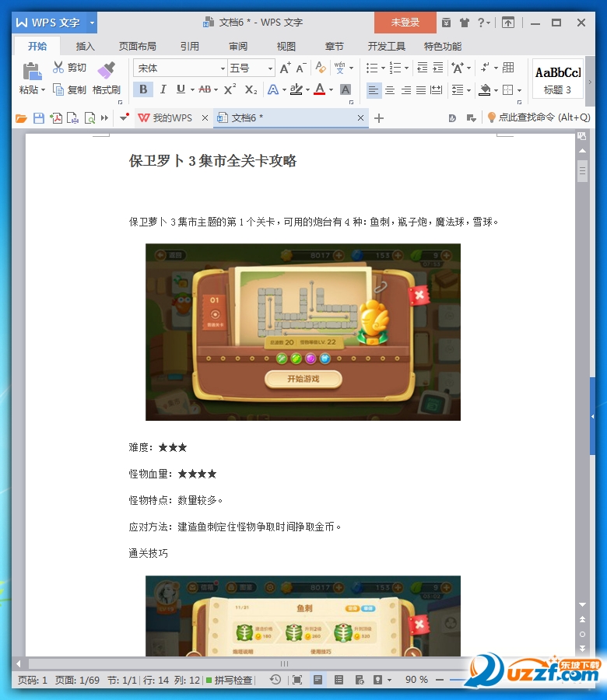The width and height of the screenshot is (607, 700).
Task: Apply the 标题 3 style
Action: [558, 79]
